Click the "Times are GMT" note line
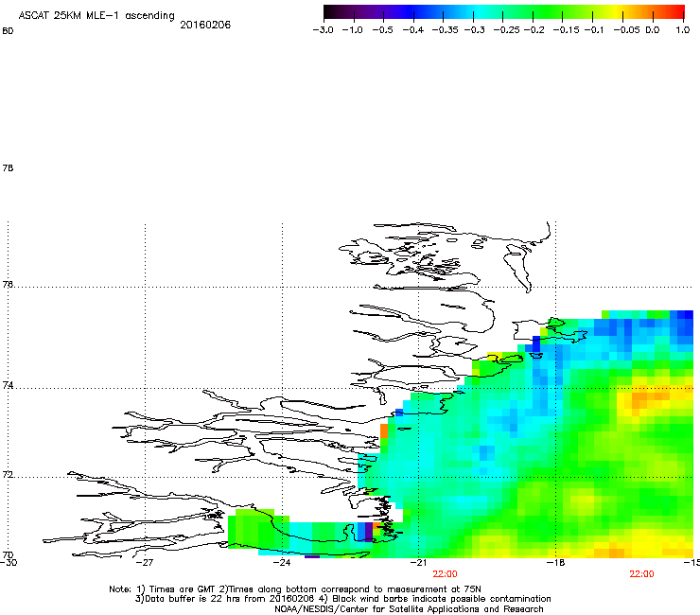This screenshot has width=700, height=615. (295, 589)
